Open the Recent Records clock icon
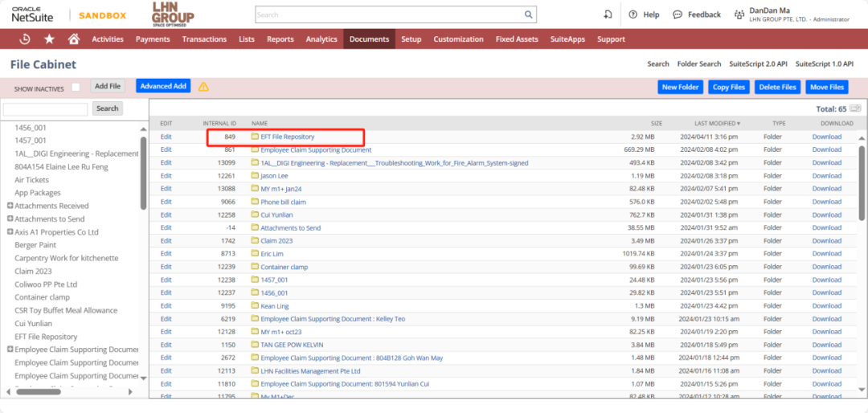Viewport: 868px width, 413px height. coord(24,39)
